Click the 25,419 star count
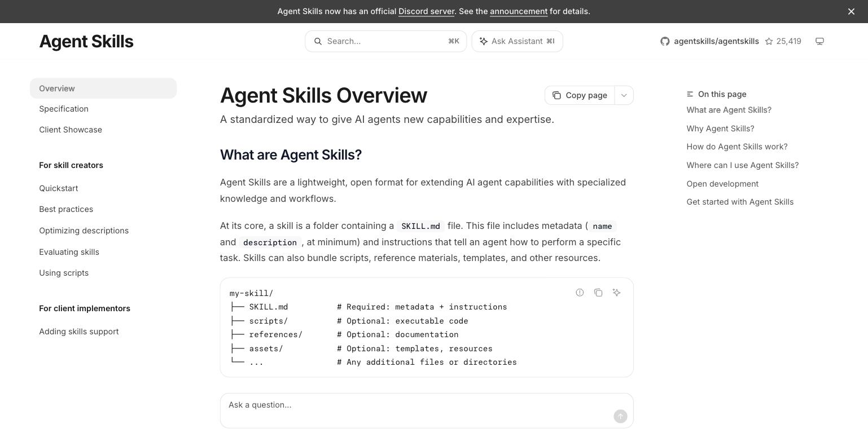 [x=788, y=41]
